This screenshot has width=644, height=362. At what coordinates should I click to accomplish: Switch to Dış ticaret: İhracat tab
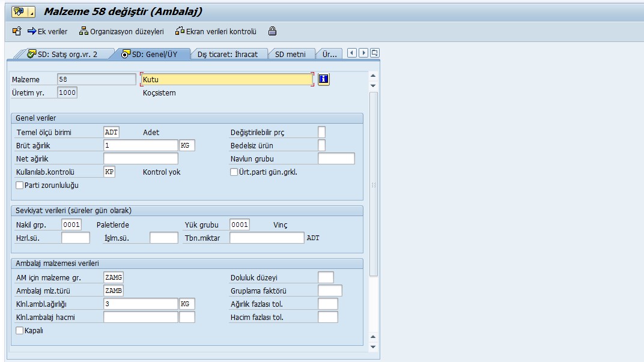coord(227,54)
